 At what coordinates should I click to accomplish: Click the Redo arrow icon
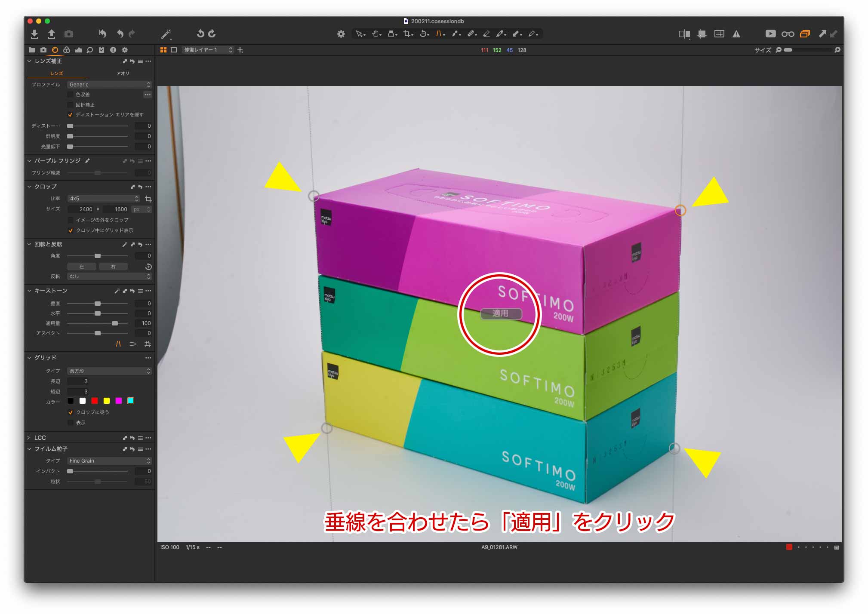coord(132,34)
